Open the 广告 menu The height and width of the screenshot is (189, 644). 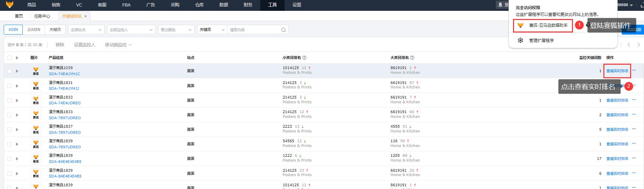point(151,5)
